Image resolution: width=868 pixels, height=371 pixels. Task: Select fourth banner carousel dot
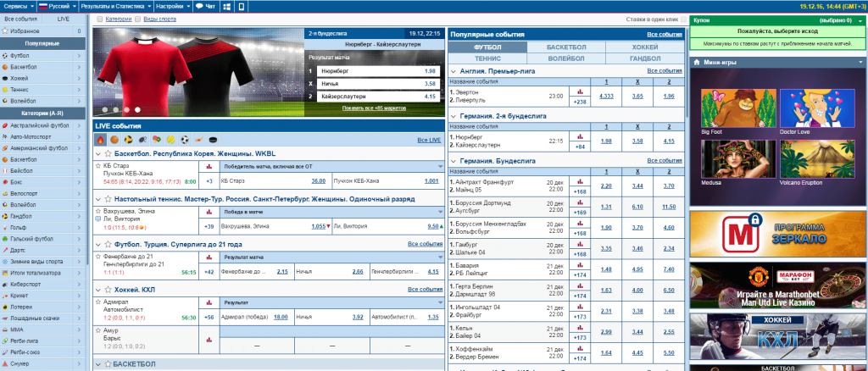[x=138, y=109]
